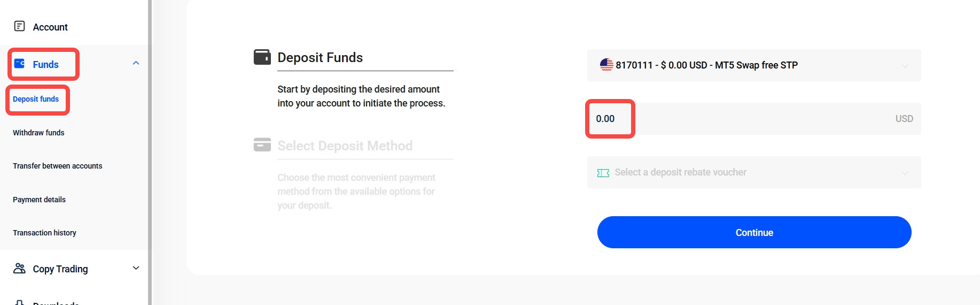980x305 pixels.
Task: Click the Account sidebar icon
Action: point(19,26)
